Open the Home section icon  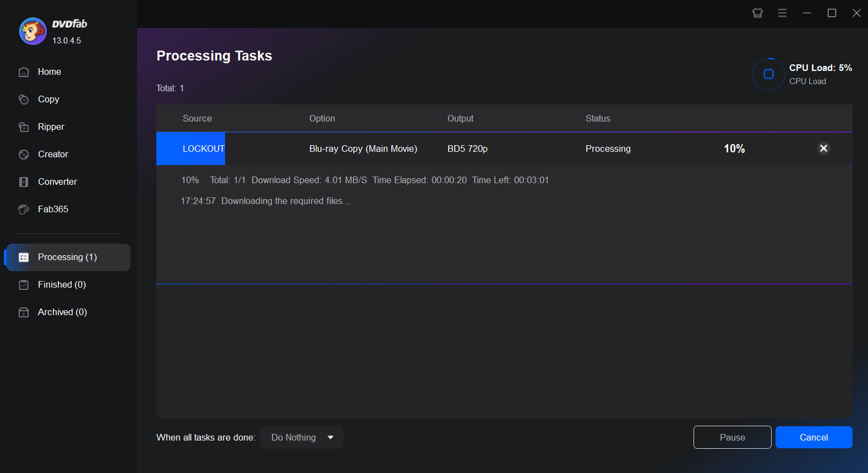coord(24,72)
